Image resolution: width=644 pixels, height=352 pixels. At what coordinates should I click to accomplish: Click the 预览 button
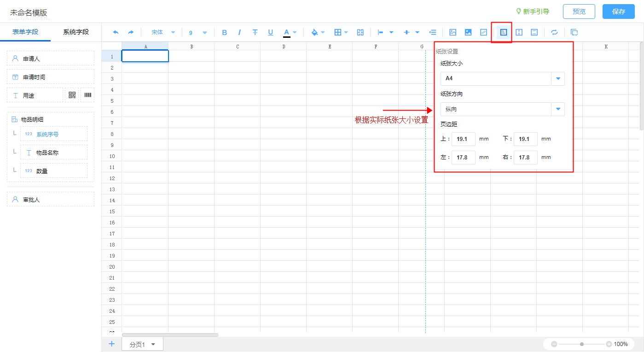(579, 12)
